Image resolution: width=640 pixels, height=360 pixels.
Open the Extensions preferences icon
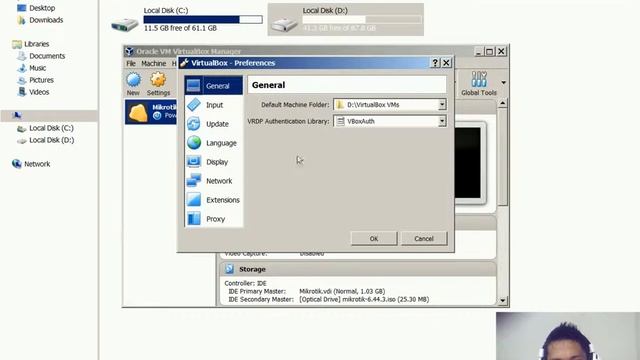[x=194, y=200]
